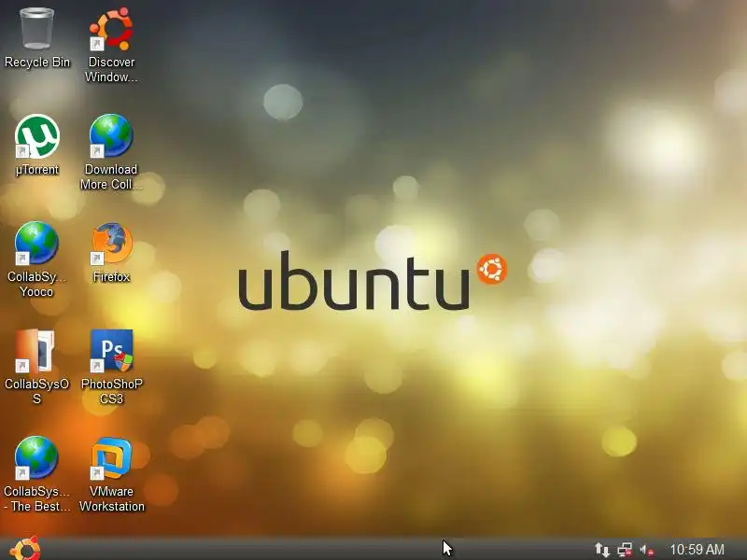
Task: Open the Ubuntu logo start button
Action: [25, 549]
